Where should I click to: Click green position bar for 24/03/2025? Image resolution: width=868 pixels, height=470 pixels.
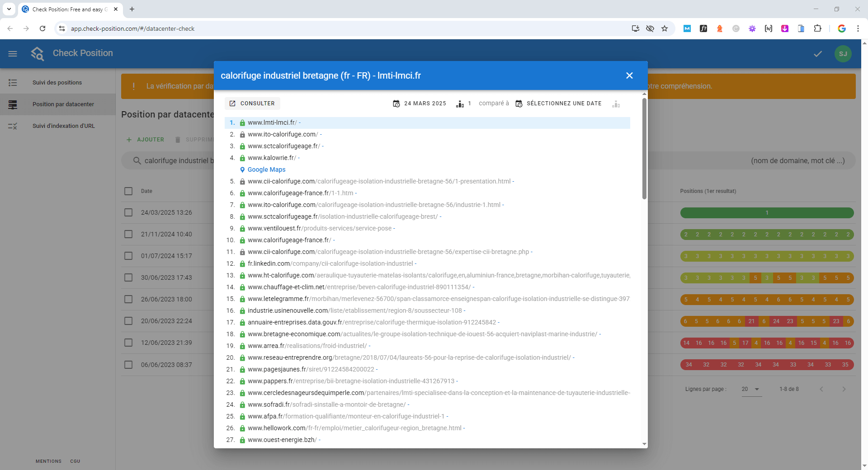point(767,213)
